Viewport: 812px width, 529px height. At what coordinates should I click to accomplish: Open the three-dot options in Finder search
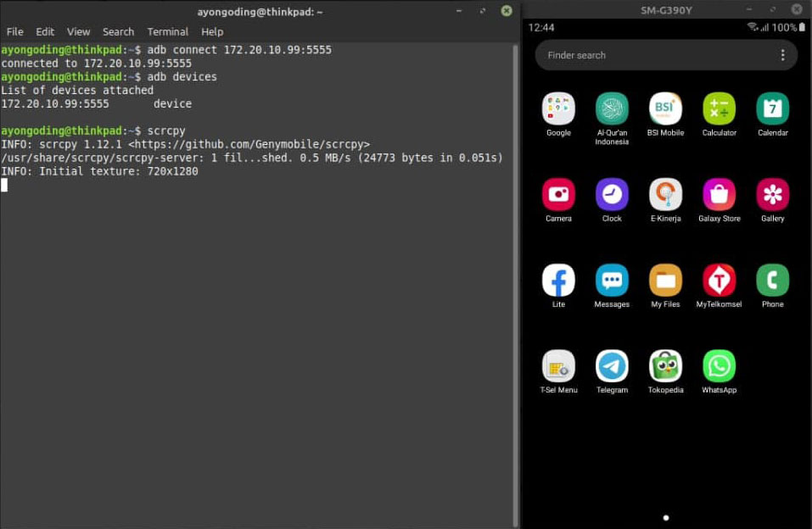pos(782,55)
